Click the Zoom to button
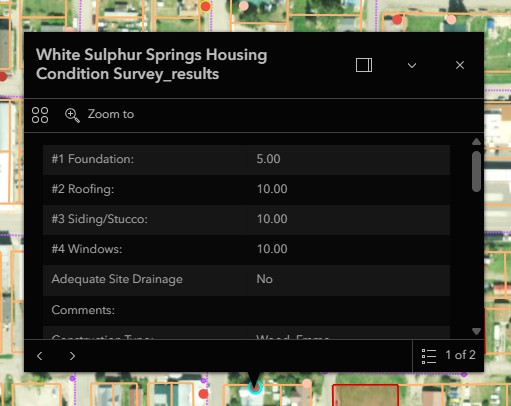The height and width of the screenshot is (406, 511). click(99, 115)
